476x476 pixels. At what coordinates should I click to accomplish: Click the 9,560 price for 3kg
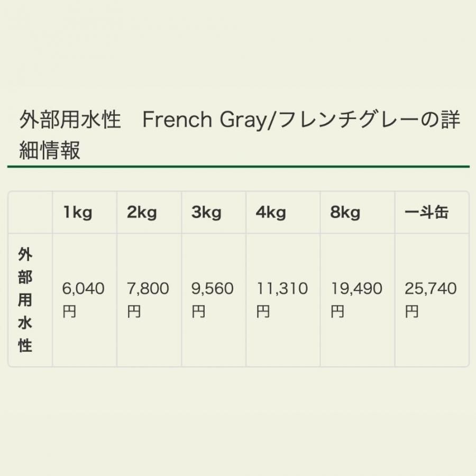click(x=212, y=289)
